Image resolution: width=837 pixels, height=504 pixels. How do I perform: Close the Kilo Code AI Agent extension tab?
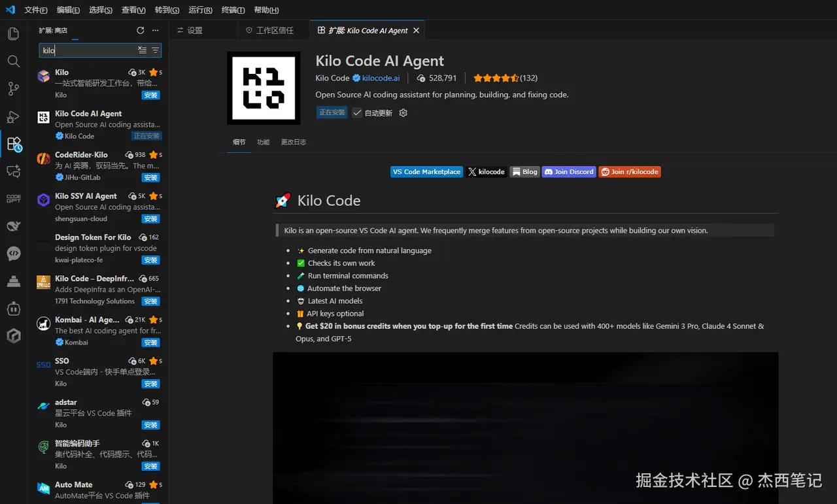coord(416,30)
